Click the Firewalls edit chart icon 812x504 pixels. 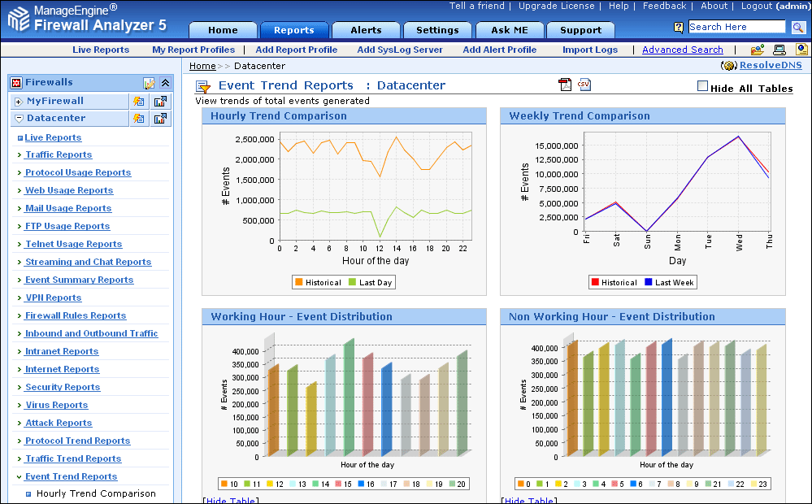(149, 83)
